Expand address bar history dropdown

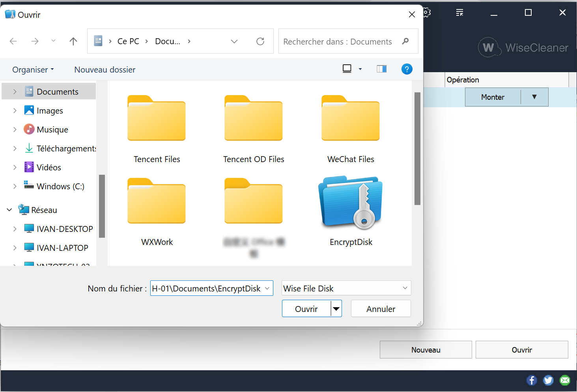tap(234, 41)
